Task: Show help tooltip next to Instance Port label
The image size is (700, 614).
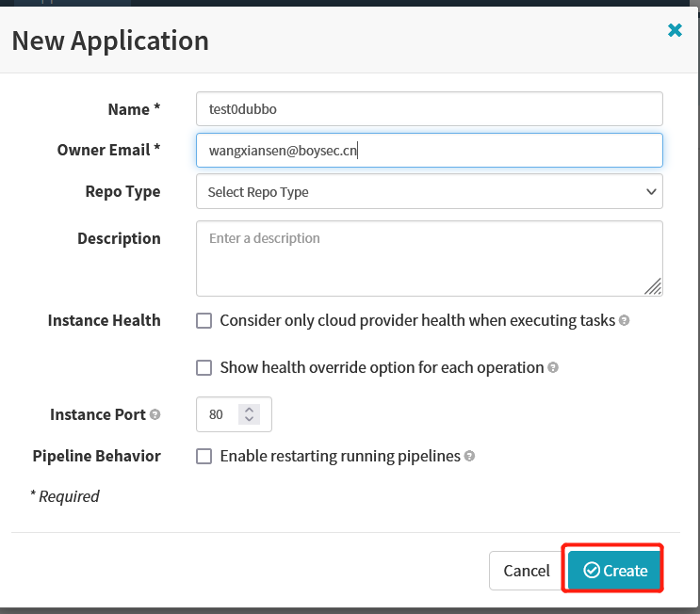Action: point(155,414)
